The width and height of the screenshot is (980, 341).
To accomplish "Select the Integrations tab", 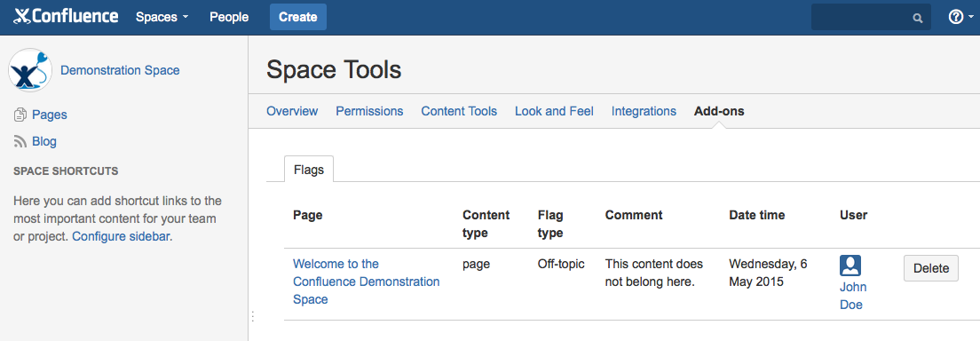I will pos(644,111).
